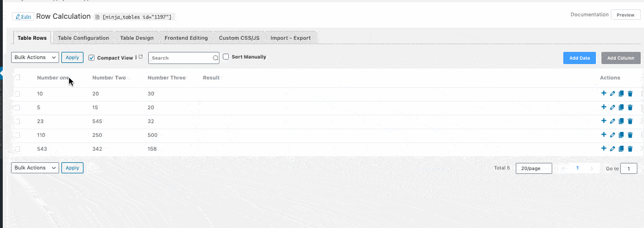Switch to the Table Configuration tab

(x=83, y=38)
